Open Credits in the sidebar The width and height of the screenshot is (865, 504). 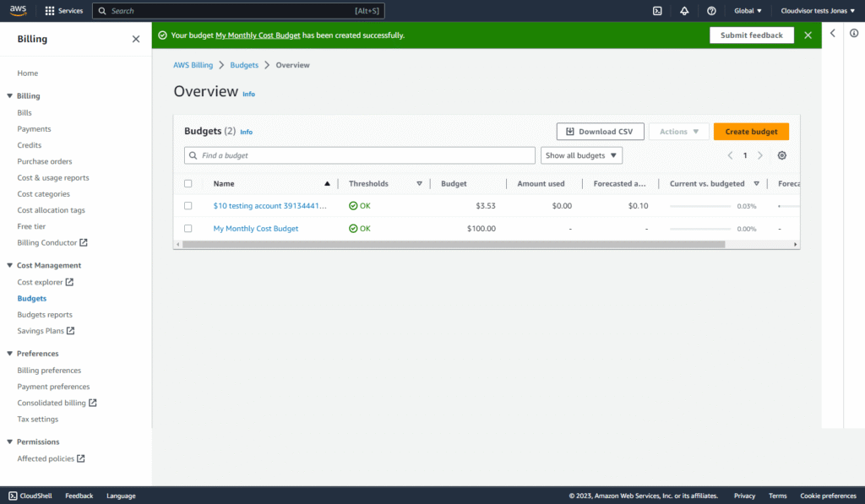pos(30,145)
